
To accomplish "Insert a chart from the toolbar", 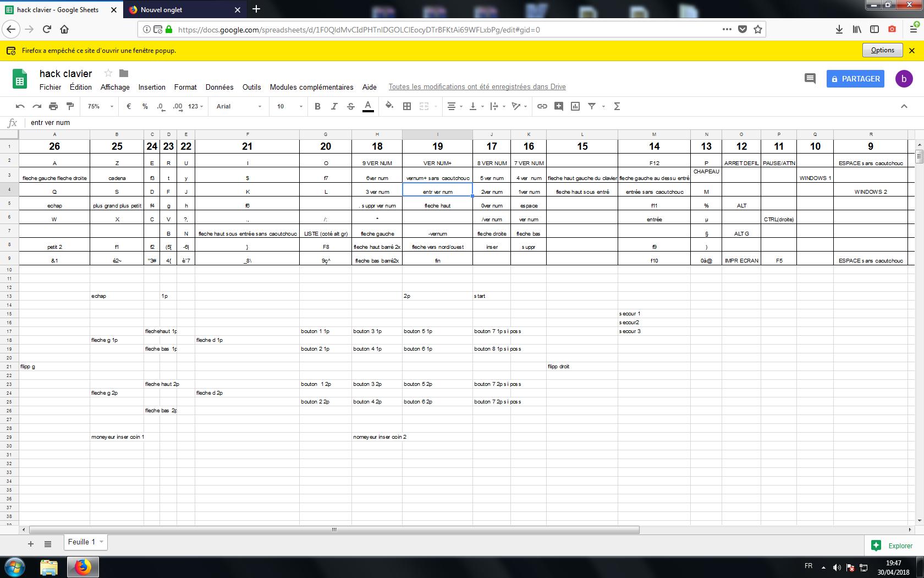I will (575, 106).
